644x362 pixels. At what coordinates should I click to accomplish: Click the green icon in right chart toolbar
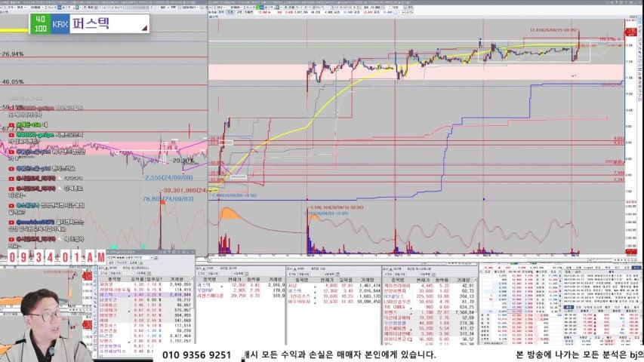(259, 8)
